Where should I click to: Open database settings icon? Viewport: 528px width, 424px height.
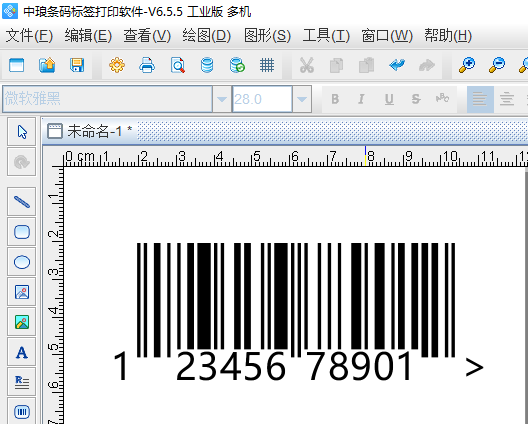207,65
